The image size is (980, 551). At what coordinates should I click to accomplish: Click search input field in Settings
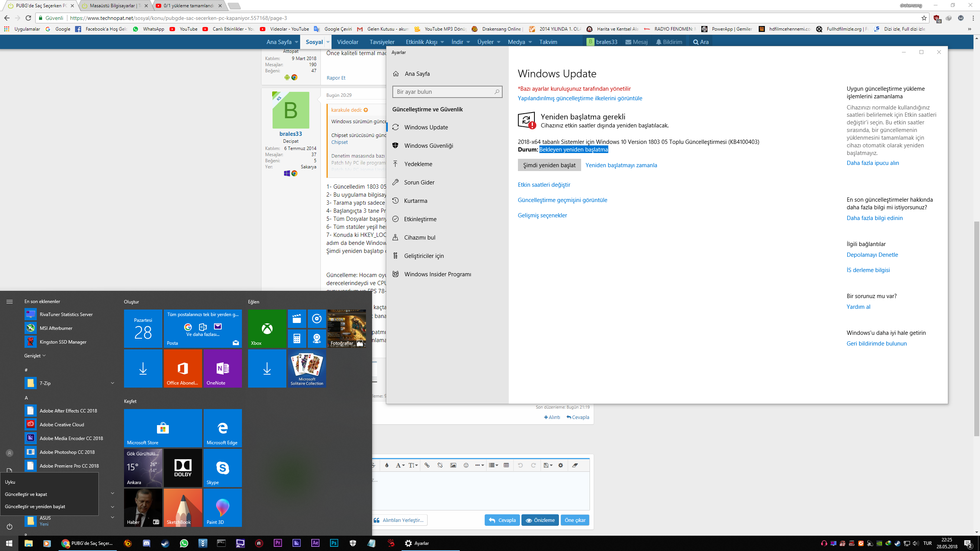tap(446, 91)
